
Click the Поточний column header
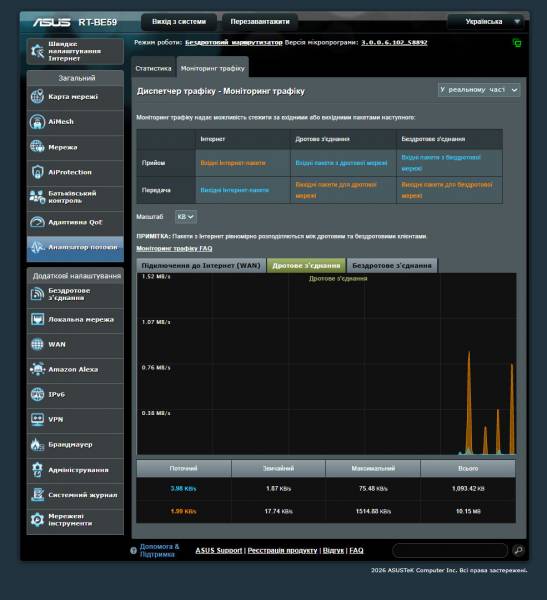(184, 468)
